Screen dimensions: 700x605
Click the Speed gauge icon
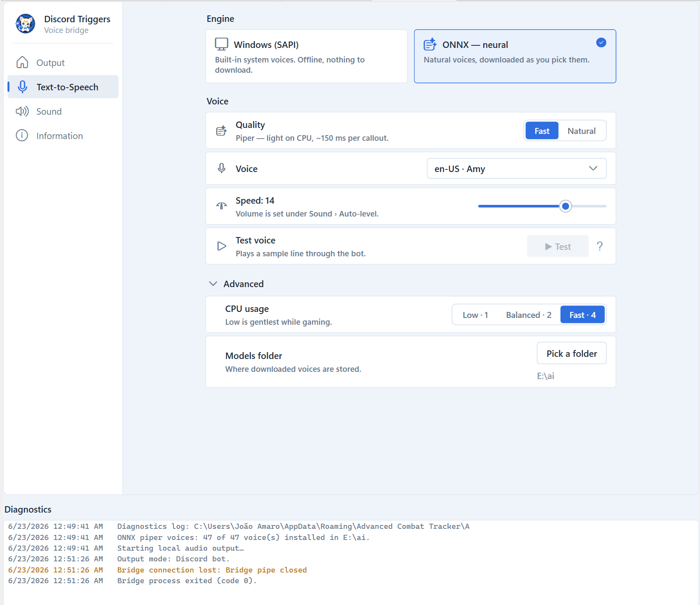(221, 206)
